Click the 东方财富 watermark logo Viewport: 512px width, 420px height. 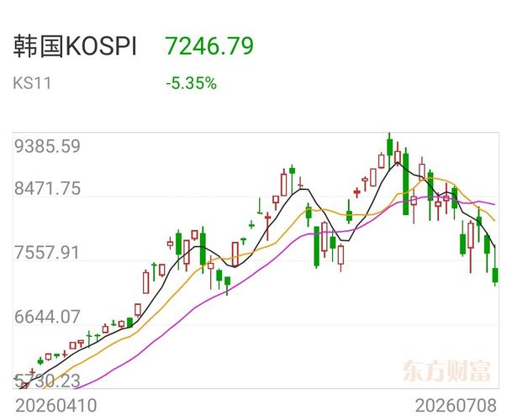click(446, 370)
